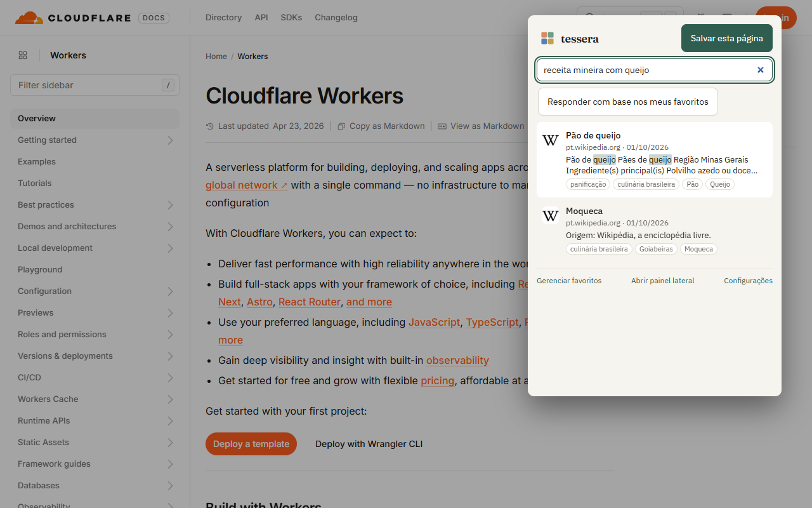Click Copy as Markdown icon
The width and height of the screenshot is (812, 508).
(341, 126)
